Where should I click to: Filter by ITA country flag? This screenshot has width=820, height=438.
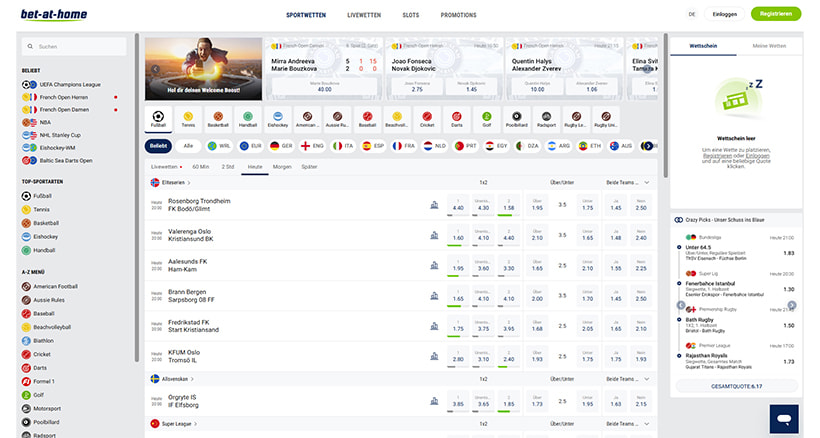[x=343, y=146]
